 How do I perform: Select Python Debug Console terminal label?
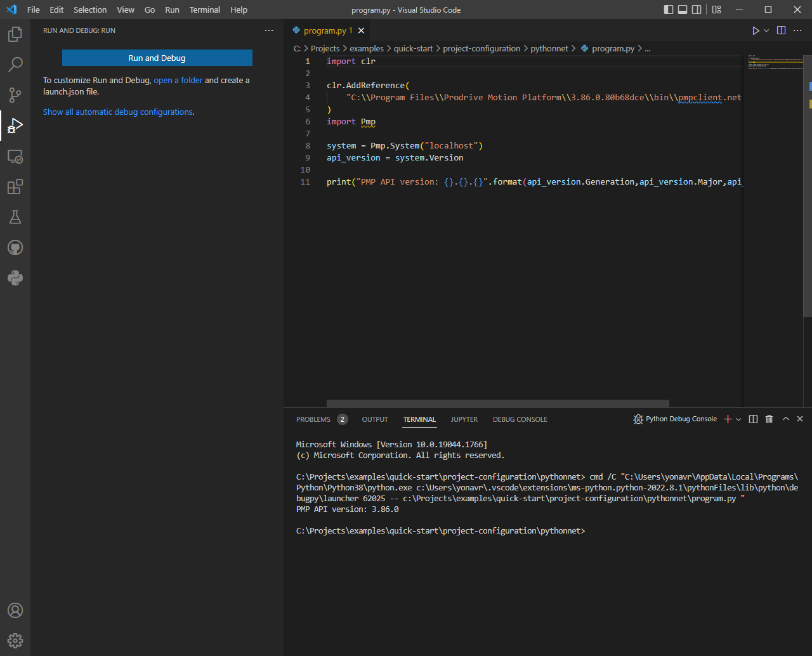675,419
